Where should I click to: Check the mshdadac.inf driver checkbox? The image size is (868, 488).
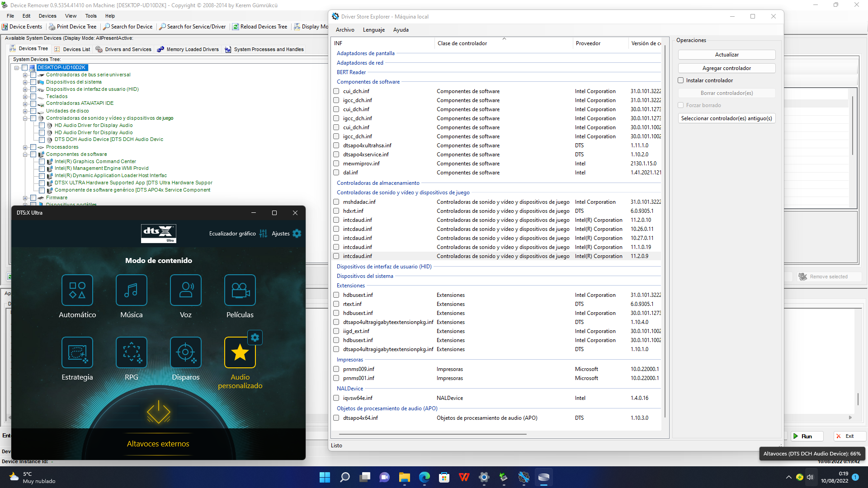336,202
